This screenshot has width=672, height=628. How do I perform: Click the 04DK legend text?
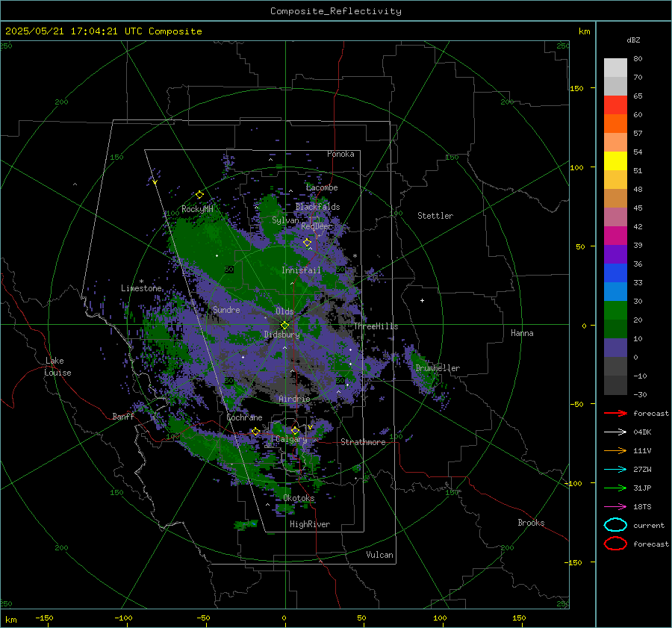pyautogui.click(x=642, y=432)
